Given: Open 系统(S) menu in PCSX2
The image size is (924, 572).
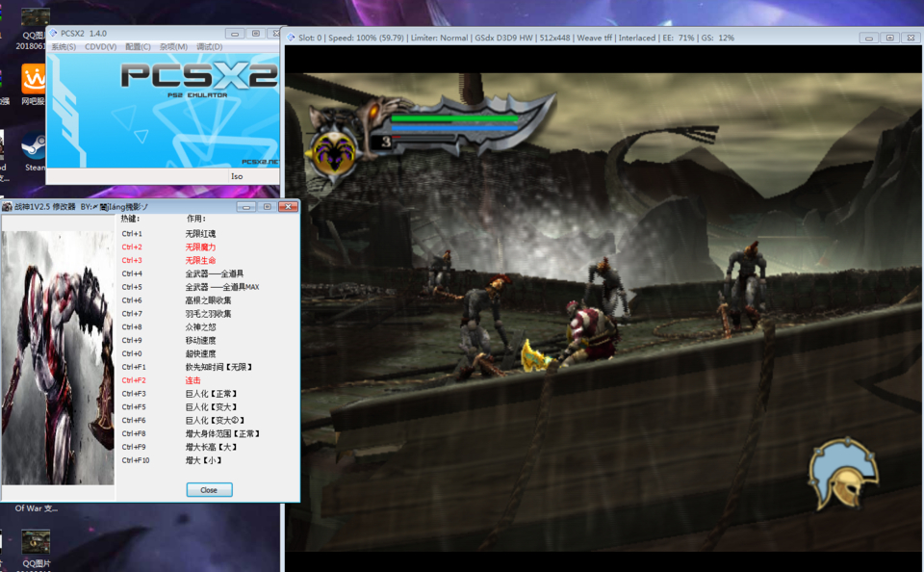Looking at the screenshot, I should [64, 46].
